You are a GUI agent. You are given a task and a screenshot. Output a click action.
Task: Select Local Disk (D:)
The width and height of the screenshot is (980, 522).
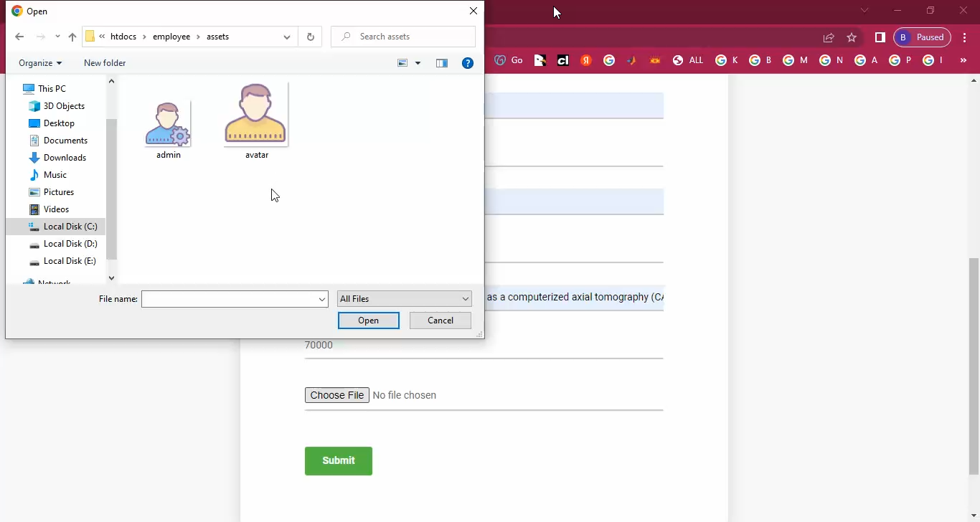[70, 244]
